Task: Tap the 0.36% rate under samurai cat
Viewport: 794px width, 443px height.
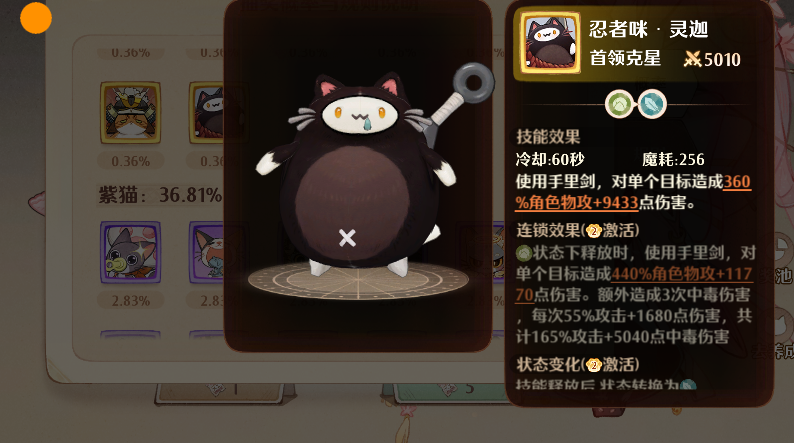Action: point(131,162)
